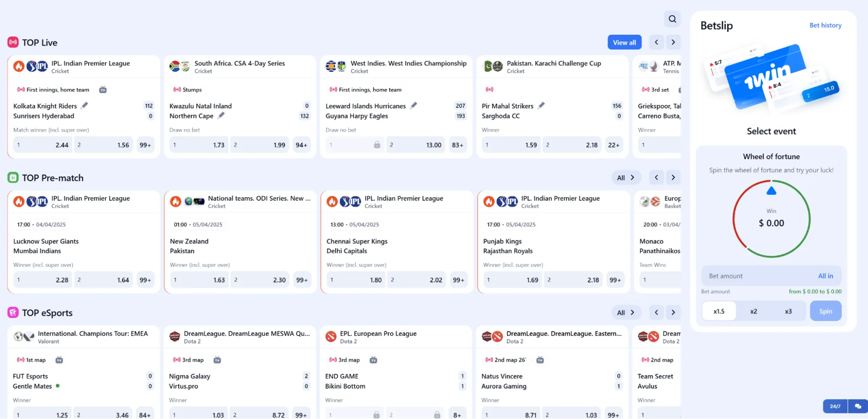Click TV stream icon for Kolkata Knight Riders match
868x419 pixels.
pyautogui.click(x=103, y=90)
